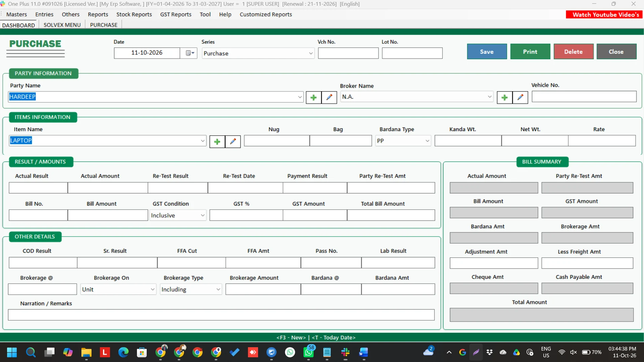Add a new item with the plus icon
This screenshot has width=644, height=362.
click(x=217, y=142)
